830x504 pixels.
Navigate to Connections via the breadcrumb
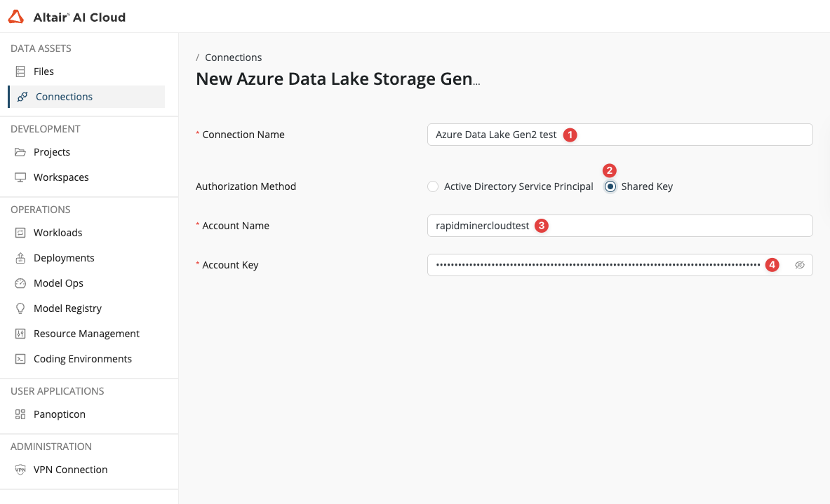(x=233, y=57)
